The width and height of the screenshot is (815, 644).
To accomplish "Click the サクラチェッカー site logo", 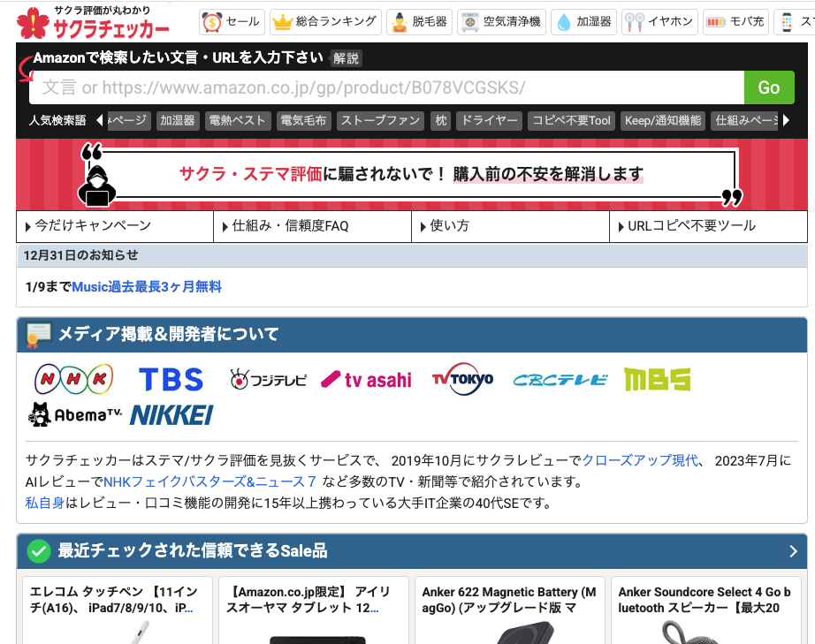I will 94,22.
